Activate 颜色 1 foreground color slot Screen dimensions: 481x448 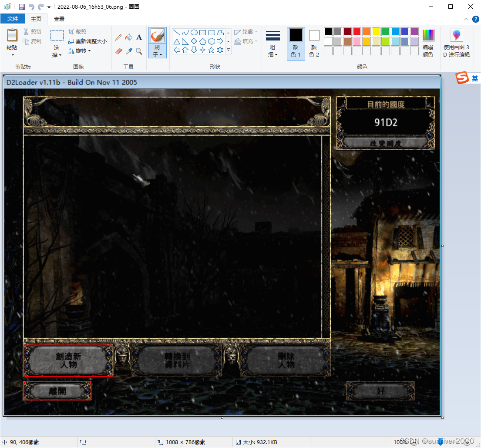(x=296, y=44)
